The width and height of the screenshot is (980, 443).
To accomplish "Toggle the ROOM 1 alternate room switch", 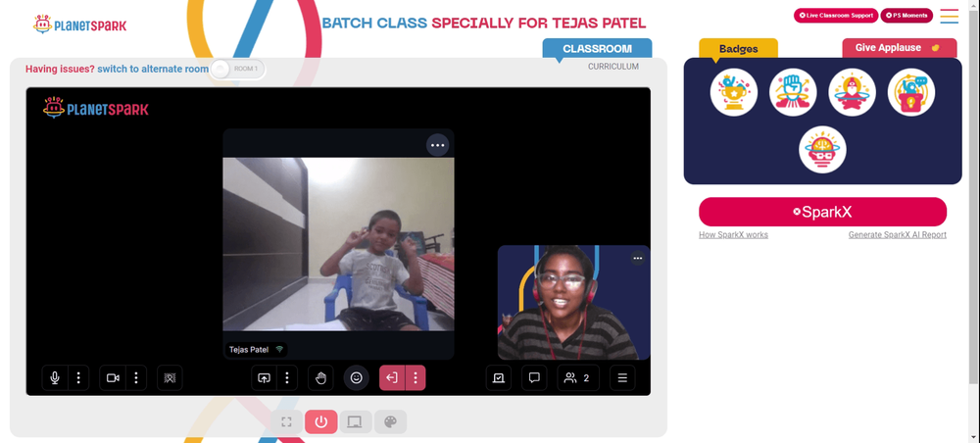I will (x=237, y=69).
